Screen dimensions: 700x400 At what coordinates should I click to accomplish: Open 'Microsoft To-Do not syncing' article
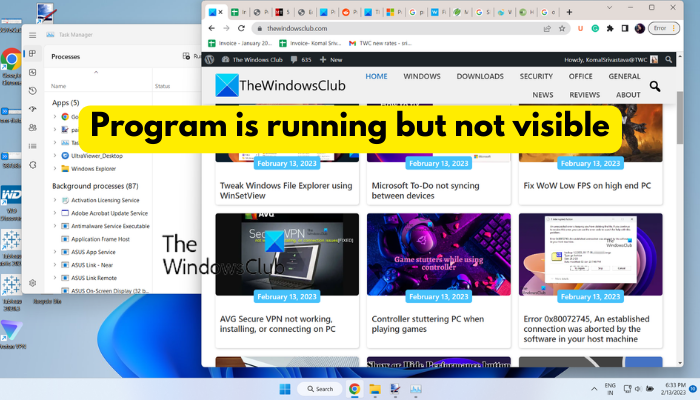[425, 191]
